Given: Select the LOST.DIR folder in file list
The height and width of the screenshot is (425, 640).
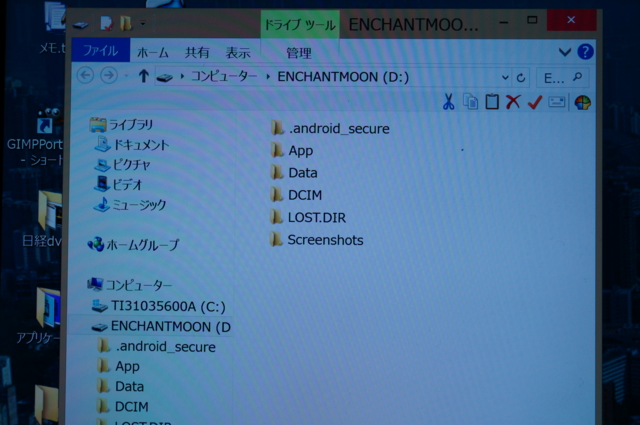Looking at the screenshot, I should pyautogui.click(x=308, y=218).
